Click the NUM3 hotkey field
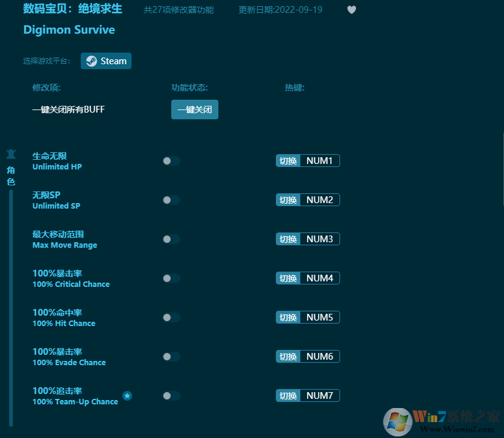 (x=320, y=239)
